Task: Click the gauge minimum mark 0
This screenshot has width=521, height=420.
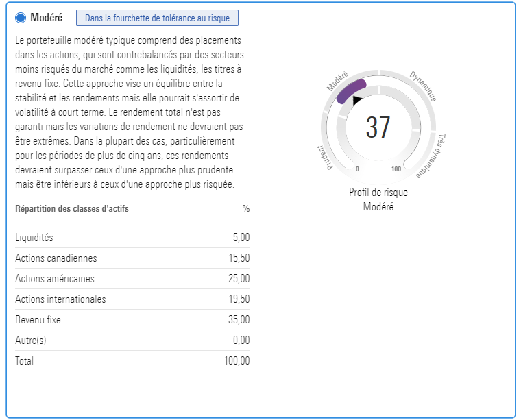Action: tap(357, 169)
